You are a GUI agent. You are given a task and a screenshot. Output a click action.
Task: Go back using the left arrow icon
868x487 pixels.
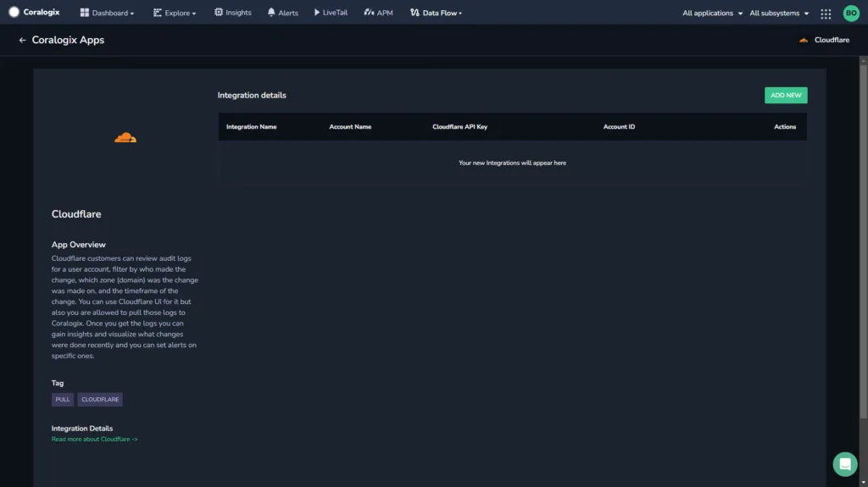click(22, 40)
